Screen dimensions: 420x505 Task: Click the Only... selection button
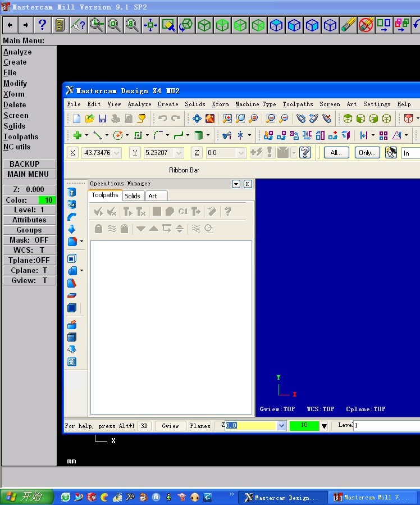click(x=367, y=153)
